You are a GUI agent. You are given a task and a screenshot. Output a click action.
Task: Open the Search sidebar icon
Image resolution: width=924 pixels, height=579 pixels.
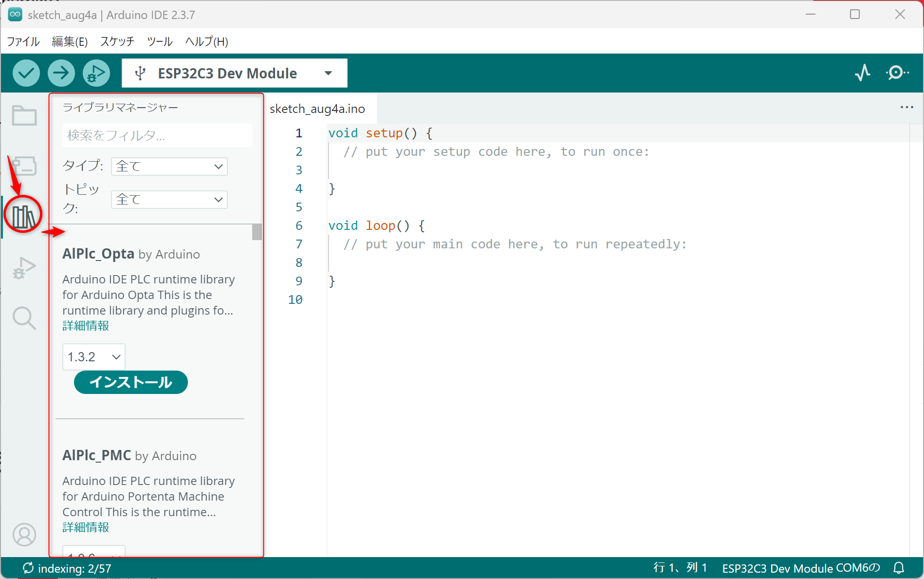(24, 318)
